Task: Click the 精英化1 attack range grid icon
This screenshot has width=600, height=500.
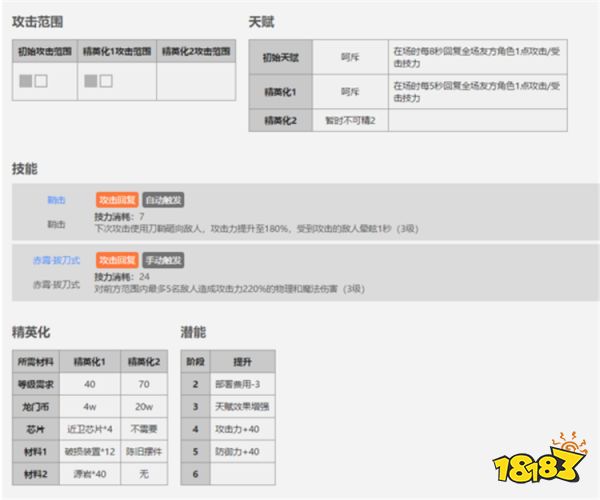Action: click(x=98, y=80)
